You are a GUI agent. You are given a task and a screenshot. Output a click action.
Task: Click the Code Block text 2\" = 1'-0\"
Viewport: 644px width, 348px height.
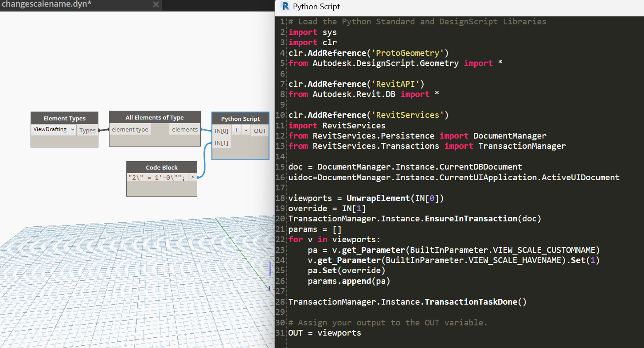point(156,178)
